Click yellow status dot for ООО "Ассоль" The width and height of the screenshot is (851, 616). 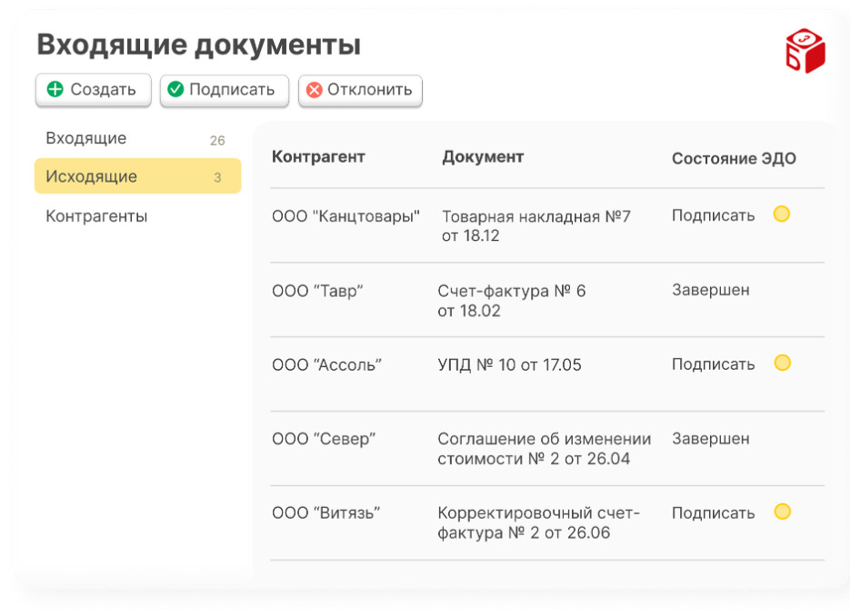coord(781,363)
